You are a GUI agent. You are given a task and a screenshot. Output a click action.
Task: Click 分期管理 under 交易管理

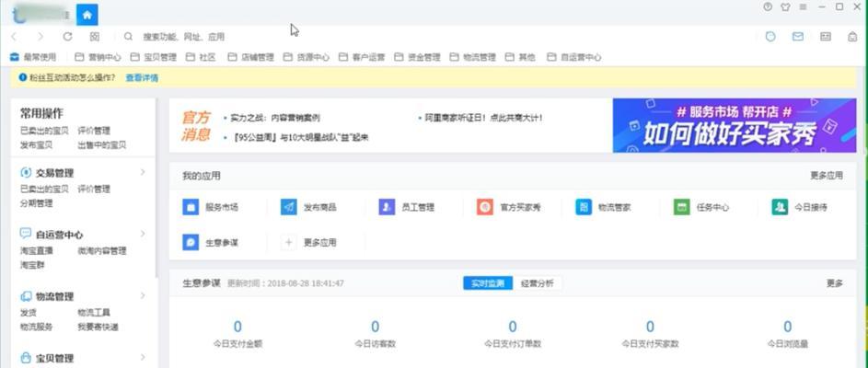point(36,203)
